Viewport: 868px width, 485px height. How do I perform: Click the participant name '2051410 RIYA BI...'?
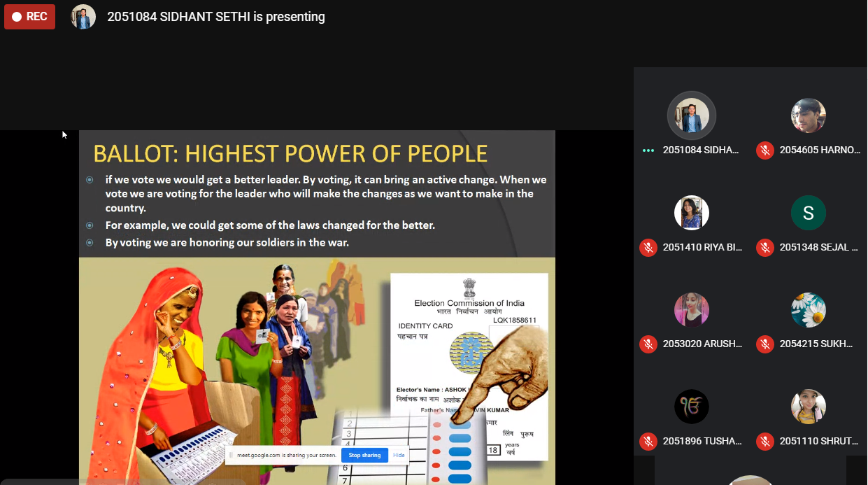(702, 247)
